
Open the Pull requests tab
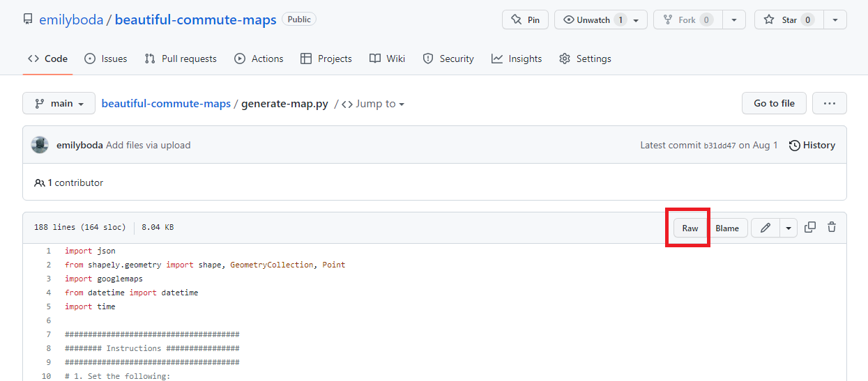click(x=181, y=59)
